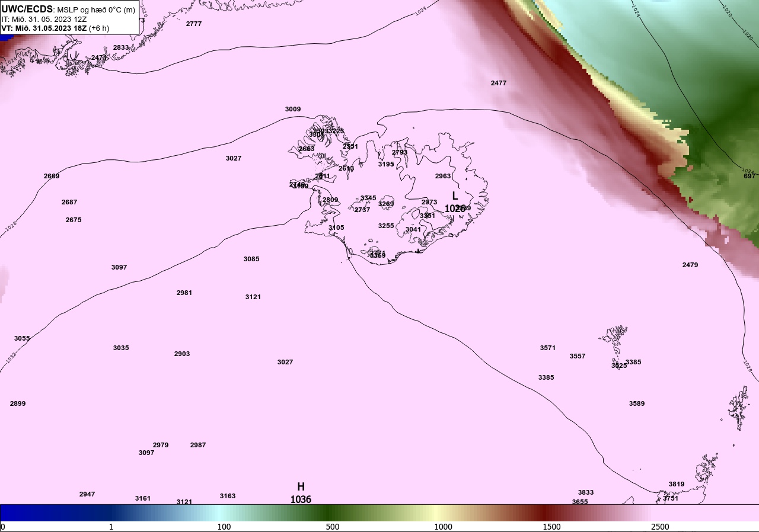Screen dimensions: 759x532
Task: Click the 3345 value over Iceland
Action: (368, 198)
